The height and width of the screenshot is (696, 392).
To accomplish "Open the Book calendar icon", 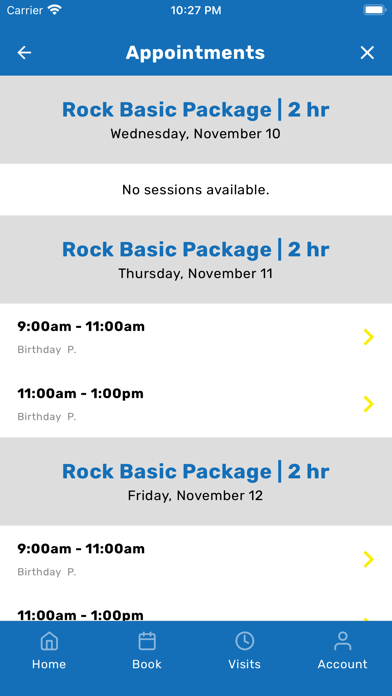I will (147, 641).
